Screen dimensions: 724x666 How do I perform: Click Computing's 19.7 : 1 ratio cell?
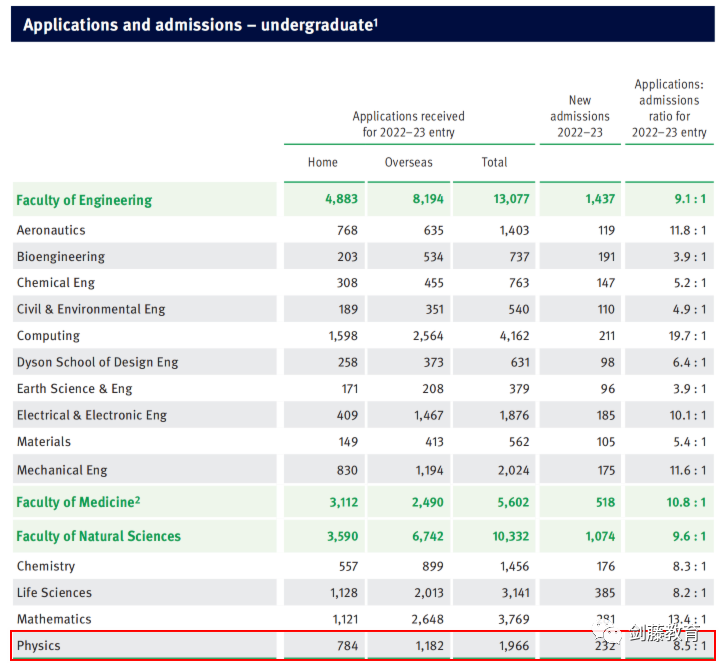pyautogui.click(x=684, y=336)
